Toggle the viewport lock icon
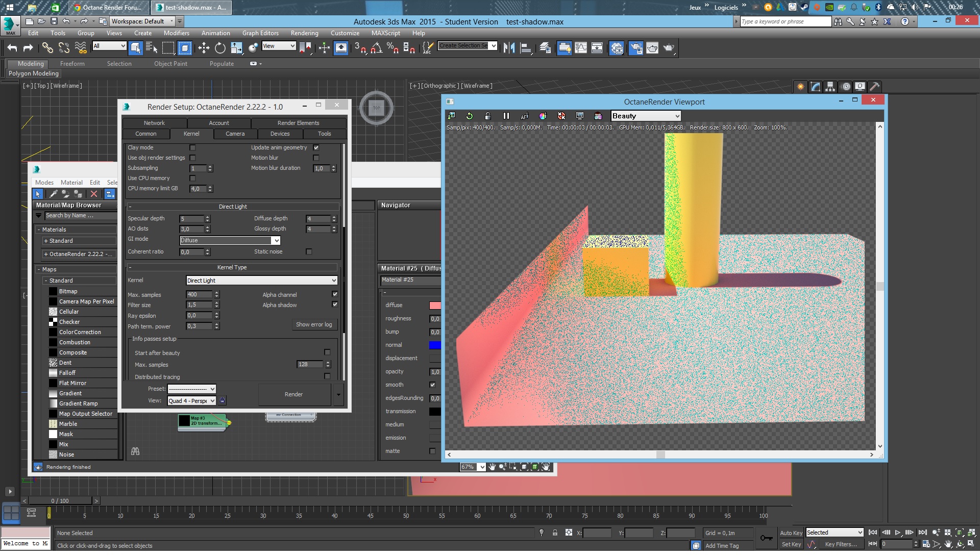 [x=487, y=116]
